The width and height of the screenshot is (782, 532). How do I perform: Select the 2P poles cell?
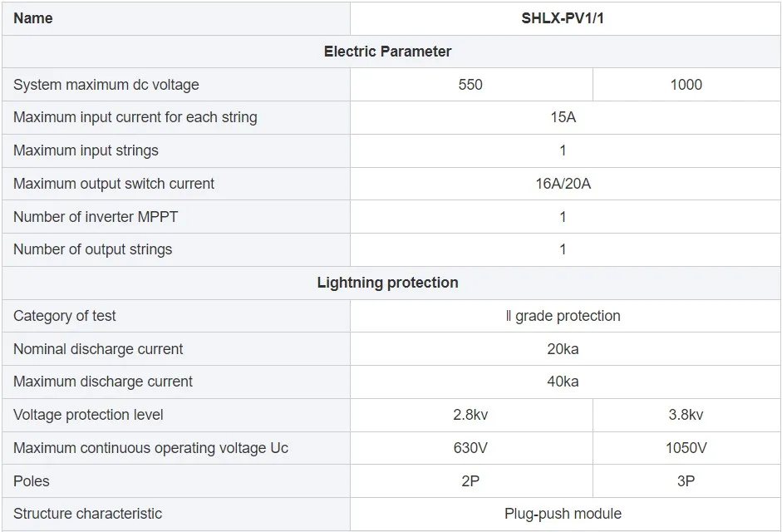coord(470,481)
